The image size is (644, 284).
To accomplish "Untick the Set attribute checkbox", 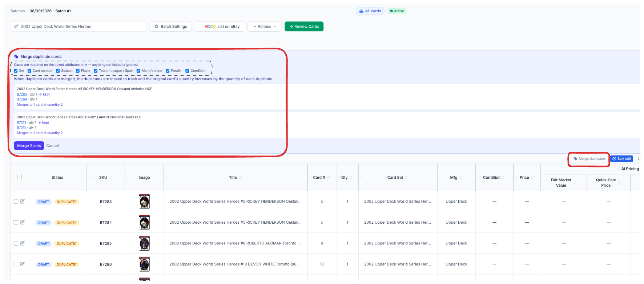I will pos(16,71).
